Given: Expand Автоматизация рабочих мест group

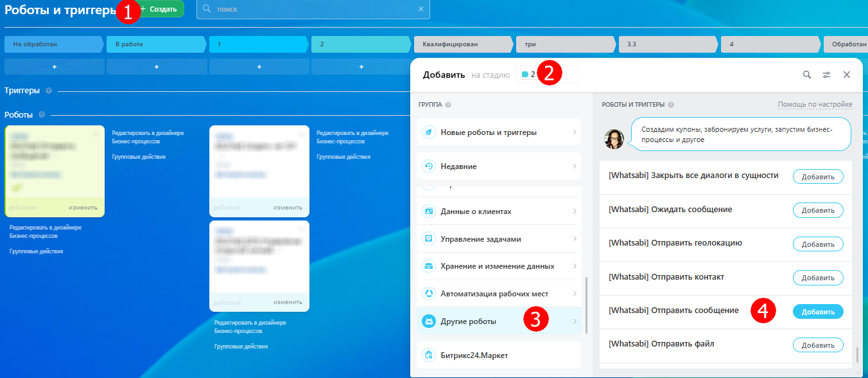Looking at the screenshot, I should coord(499,294).
